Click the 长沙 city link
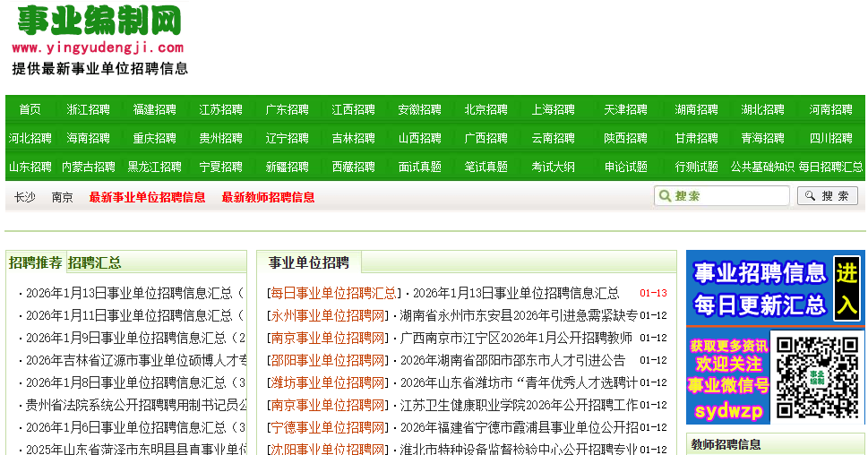Image resolution: width=868 pixels, height=455 pixels. pos(25,197)
